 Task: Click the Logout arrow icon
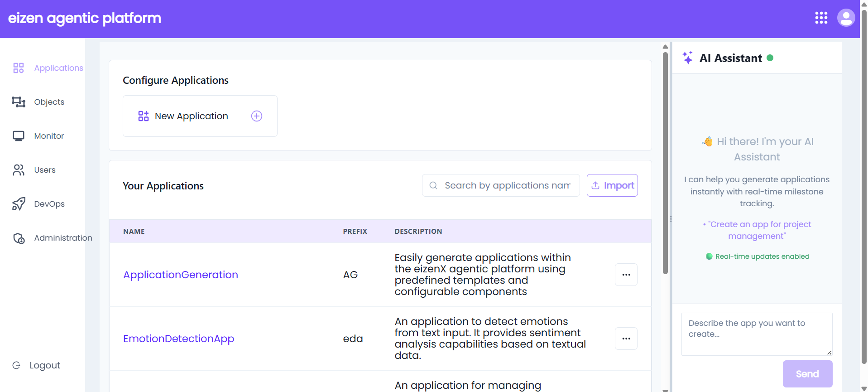pos(16,365)
